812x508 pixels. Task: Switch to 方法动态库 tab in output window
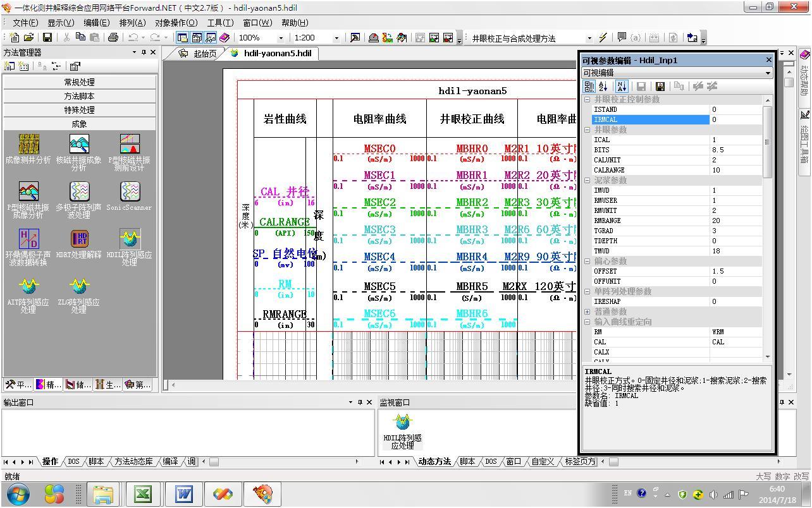pyautogui.click(x=133, y=462)
